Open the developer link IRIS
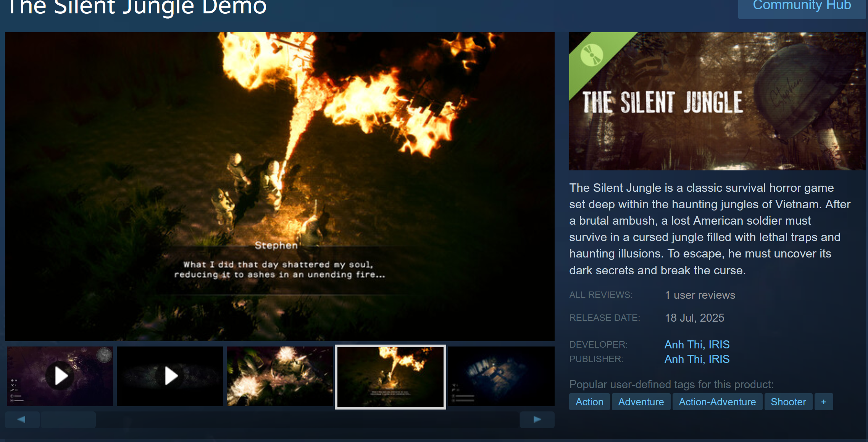Image resolution: width=868 pixels, height=442 pixels. point(719,345)
